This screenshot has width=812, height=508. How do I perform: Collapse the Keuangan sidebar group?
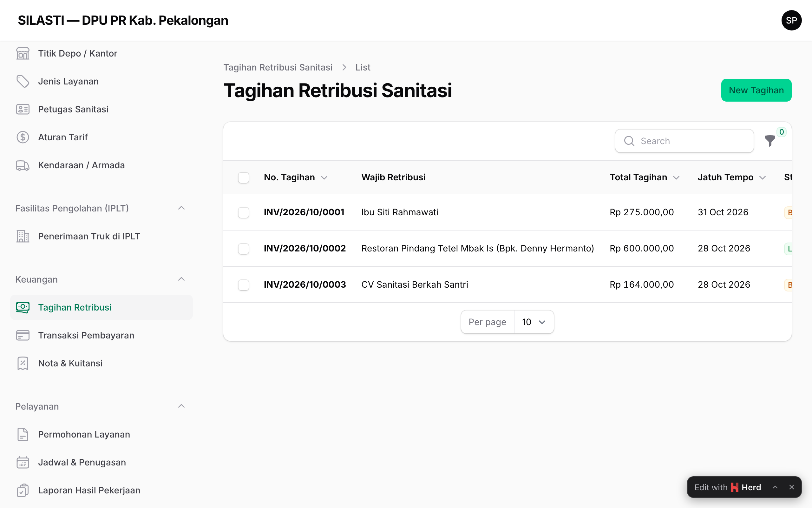(181, 279)
